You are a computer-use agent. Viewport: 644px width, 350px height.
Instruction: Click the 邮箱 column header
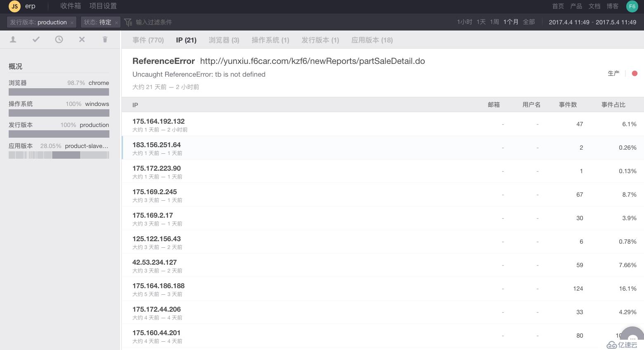(x=494, y=105)
